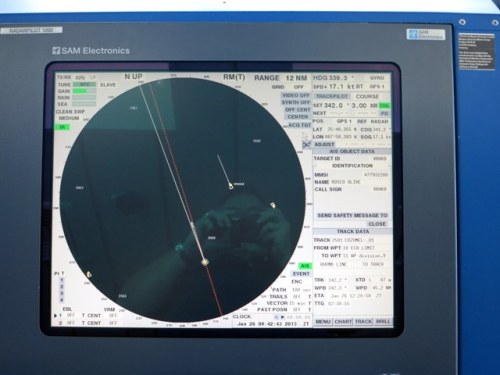Click SEND SAFETY MESSAGE TO button
500x375 pixels.
click(352, 215)
